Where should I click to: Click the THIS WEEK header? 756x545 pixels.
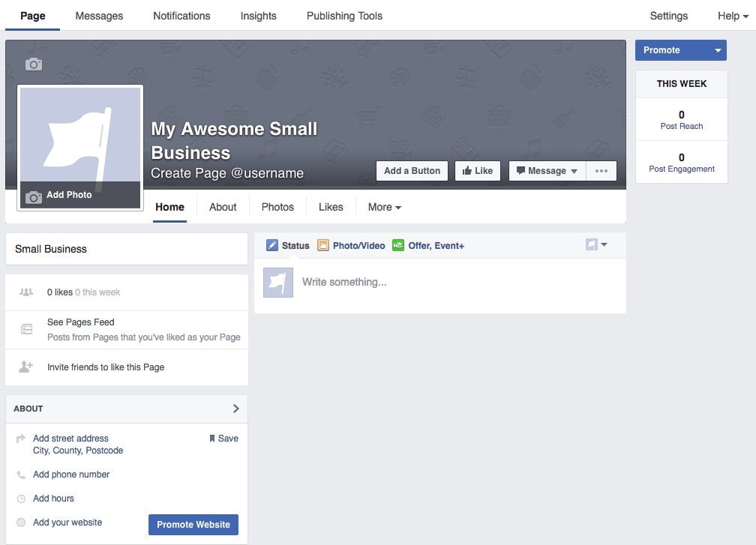pos(681,84)
